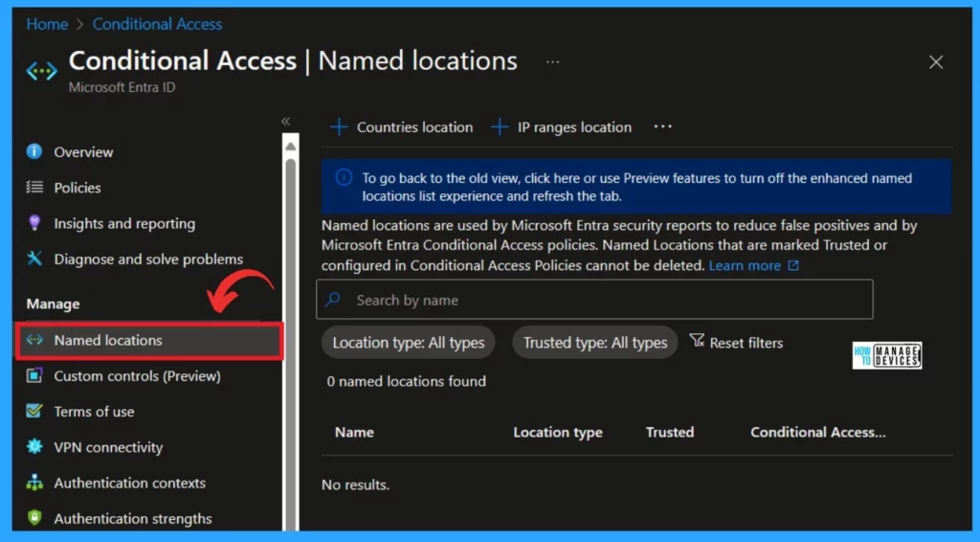Click the old view information banner

coord(636,187)
